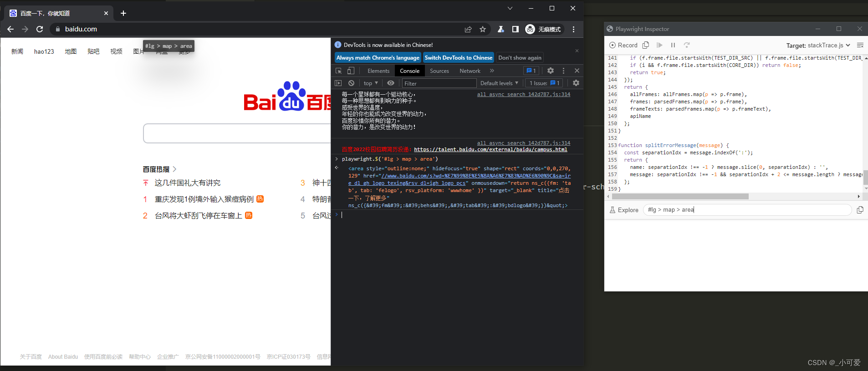868x371 pixels.
Task: Click the browser forward arrow
Action: [25, 29]
